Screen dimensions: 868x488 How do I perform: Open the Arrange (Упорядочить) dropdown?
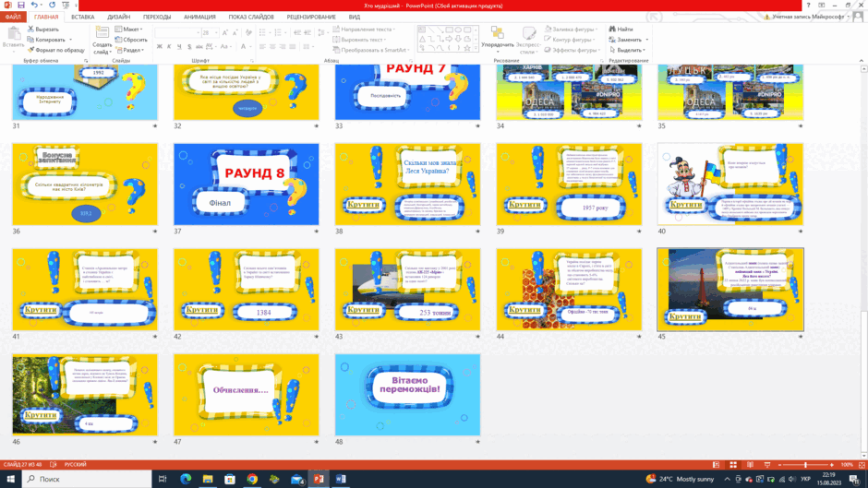[x=497, y=39]
